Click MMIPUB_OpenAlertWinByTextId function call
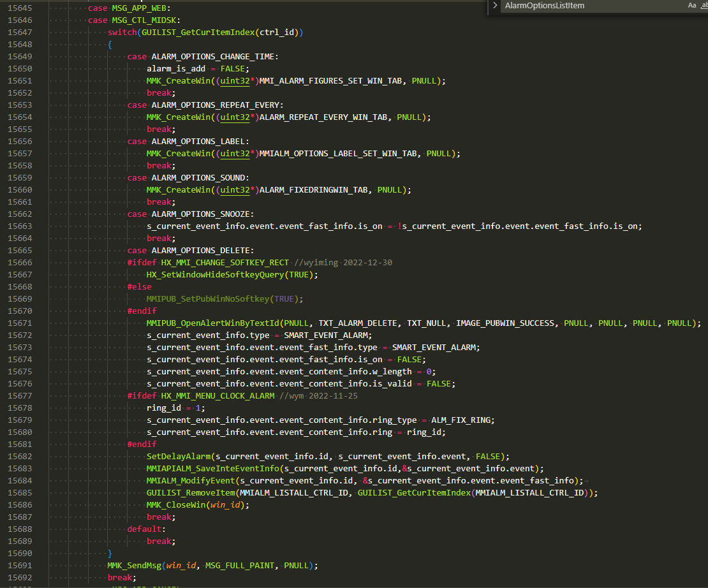The image size is (708, 588). click(x=212, y=323)
